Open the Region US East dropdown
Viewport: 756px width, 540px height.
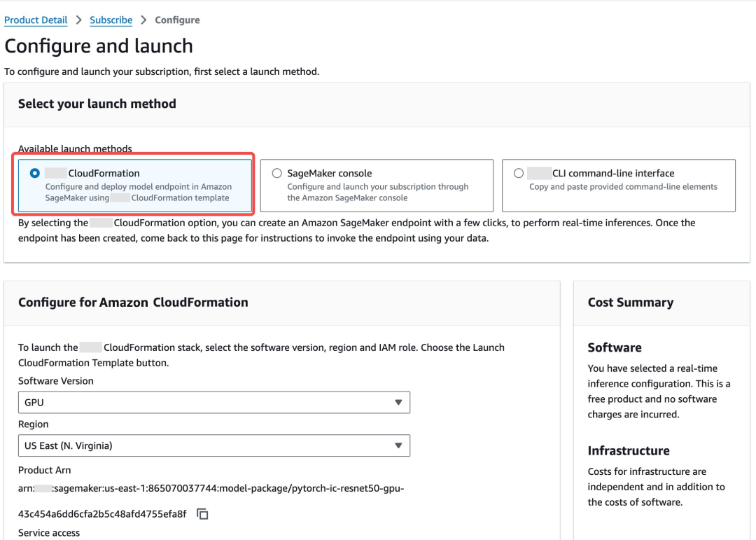(214, 445)
